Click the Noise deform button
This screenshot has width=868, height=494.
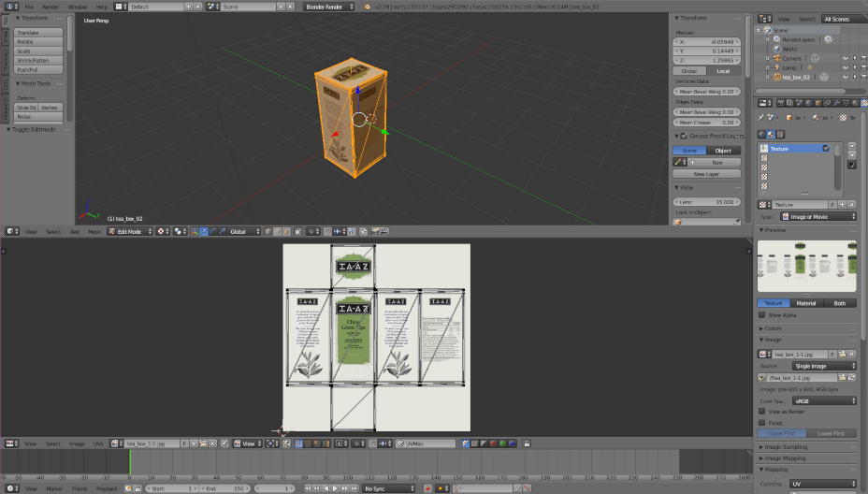click(38, 116)
